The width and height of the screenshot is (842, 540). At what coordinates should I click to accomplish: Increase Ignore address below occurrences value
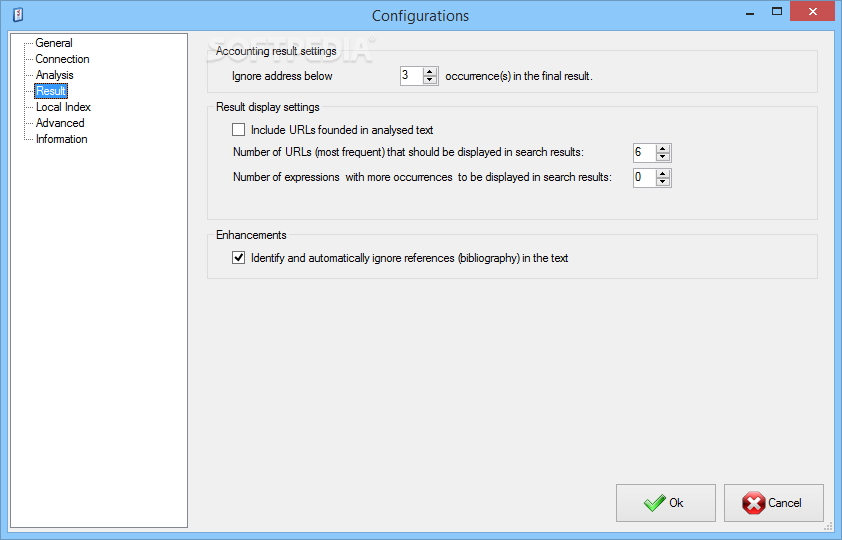coord(430,72)
